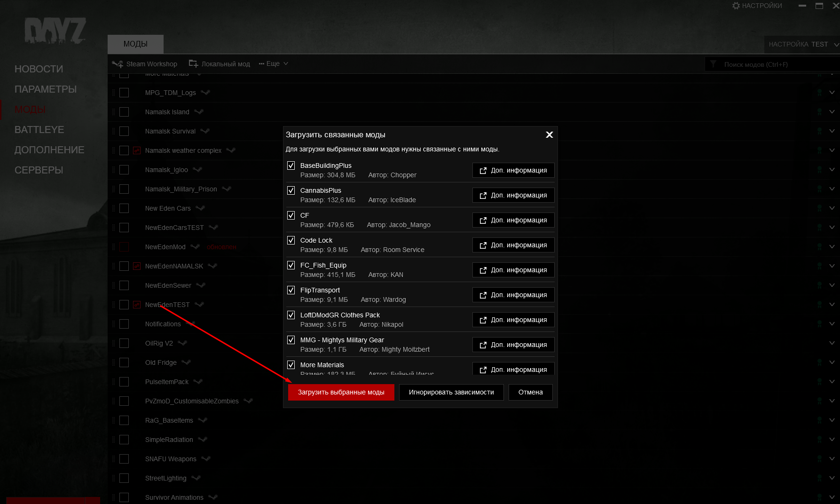Uncheck the FlipTransport mod
The image size is (840, 504).
coord(291,290)
